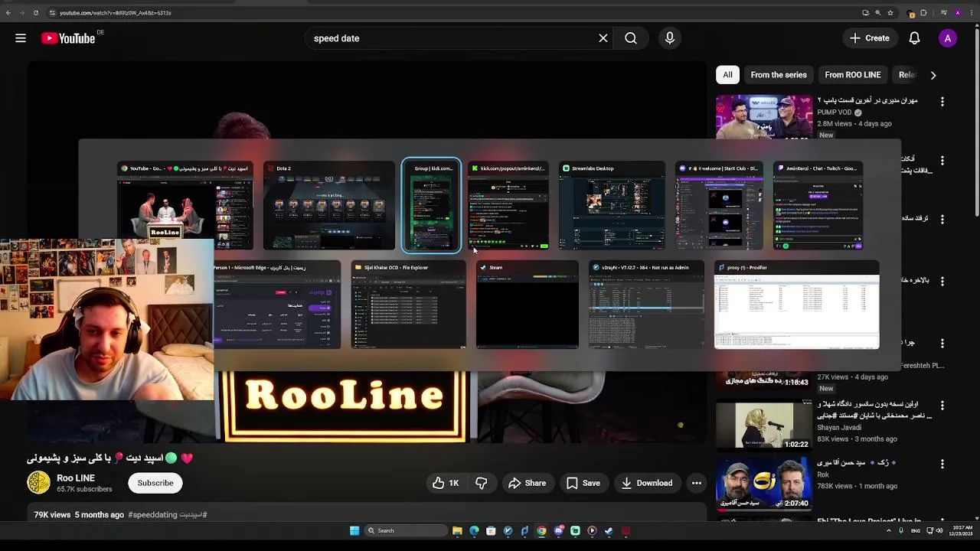This screenshot has width=980, height=551.
Task: Open options for the Rok video
Action: click(x=942, y=464)
